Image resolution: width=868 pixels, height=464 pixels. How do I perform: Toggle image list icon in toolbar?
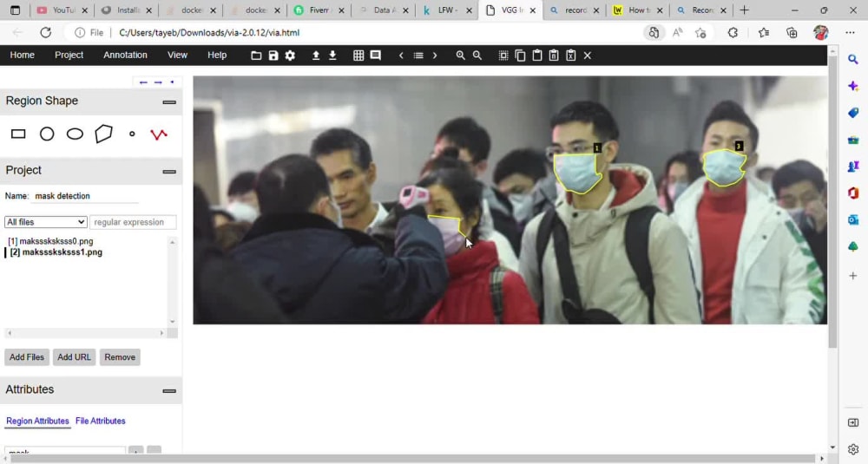tap(418, 56)
